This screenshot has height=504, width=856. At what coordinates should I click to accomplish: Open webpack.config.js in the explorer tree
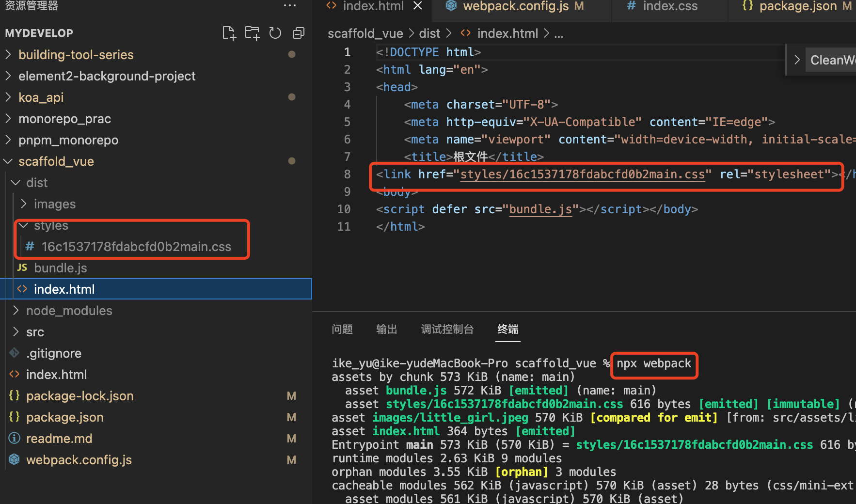coord(79,460)
